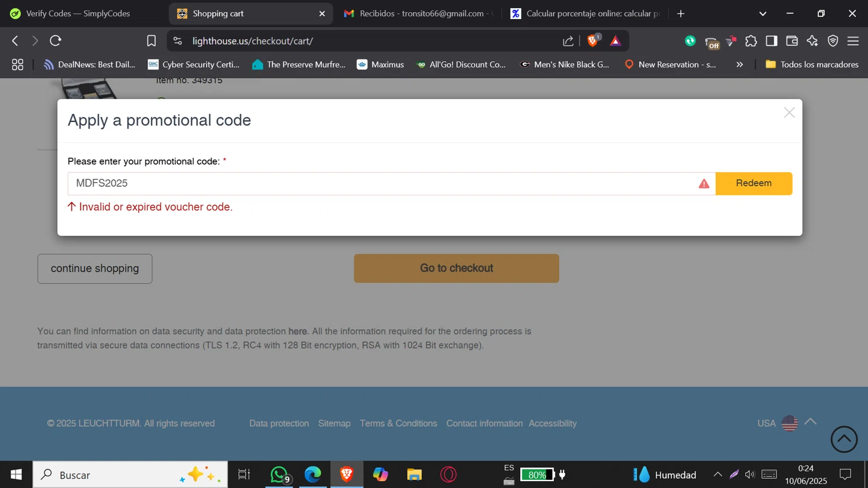Open Brave VPN shield icon
868x488 pixels.
833,40
